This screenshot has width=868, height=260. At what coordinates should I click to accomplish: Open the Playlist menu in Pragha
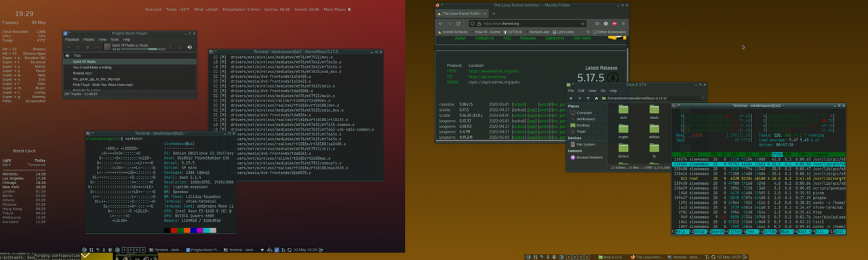click(89, 39)
